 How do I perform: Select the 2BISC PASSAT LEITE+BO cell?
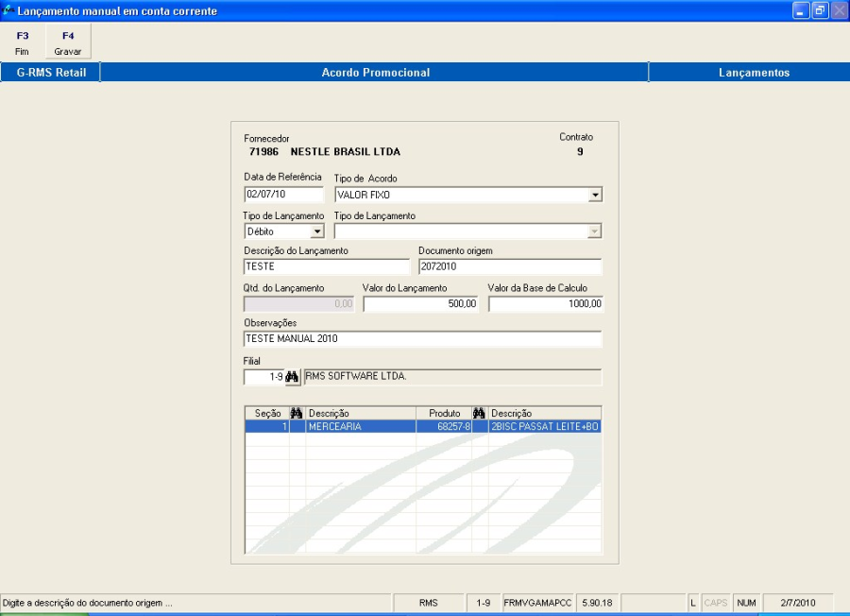(545, 427)
